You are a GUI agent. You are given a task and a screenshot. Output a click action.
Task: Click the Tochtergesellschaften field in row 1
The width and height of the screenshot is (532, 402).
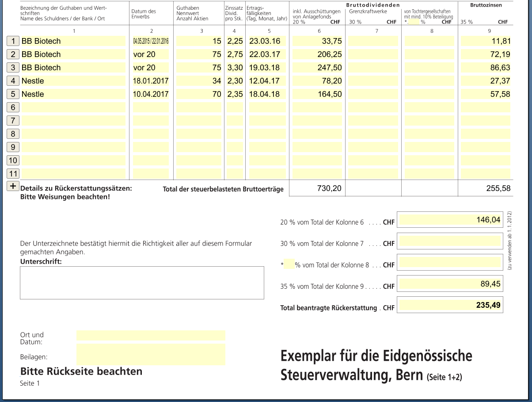pyautogui.click(x=429, y=41)
